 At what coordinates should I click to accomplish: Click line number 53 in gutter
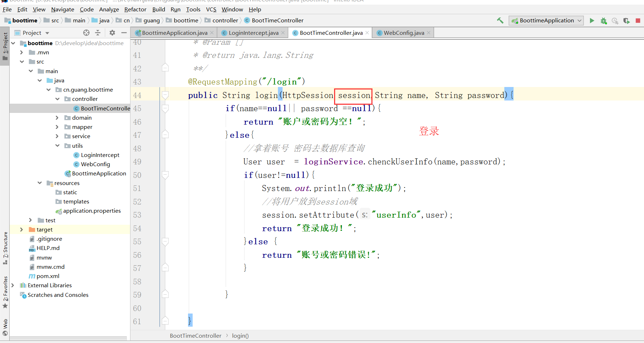[137, 215]
